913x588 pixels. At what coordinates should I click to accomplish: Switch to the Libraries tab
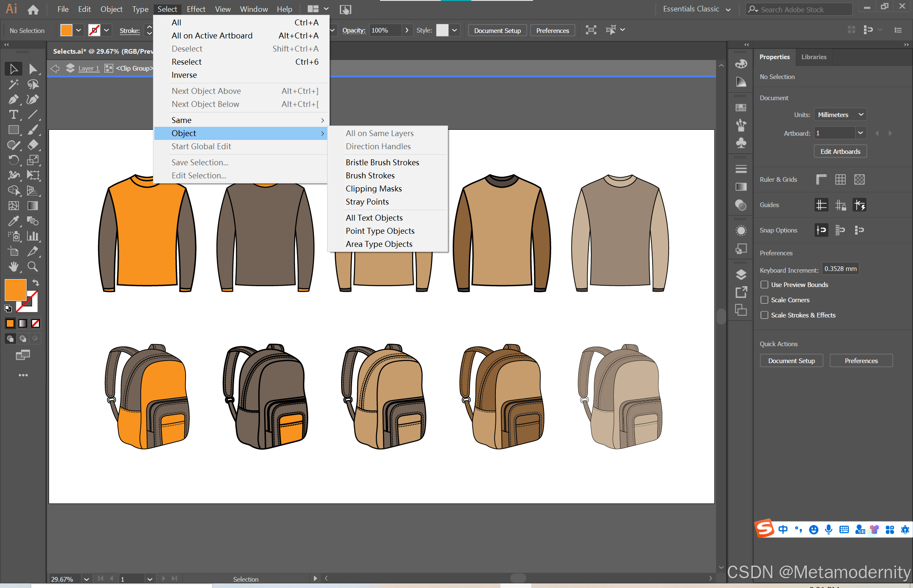coord(814,57)
